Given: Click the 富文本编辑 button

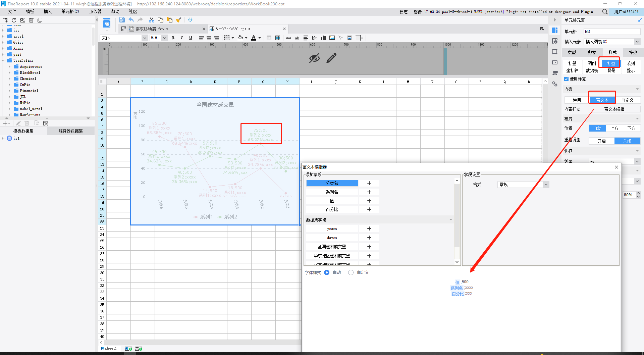Looking at the screenshot, I should [614, 109].
